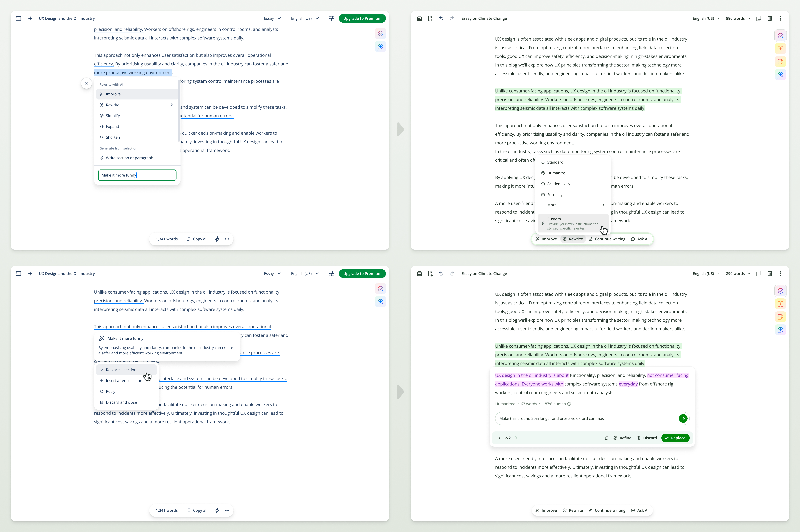Open the three-dots menu in the upper-left editor's bottom bar
This screenshot has height=532, width=800.
227,239
